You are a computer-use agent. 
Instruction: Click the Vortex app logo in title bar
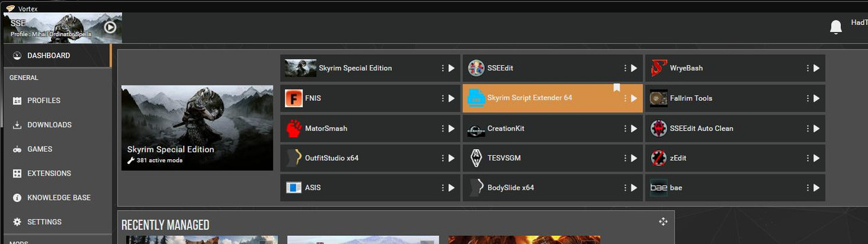tap(10, 8)
